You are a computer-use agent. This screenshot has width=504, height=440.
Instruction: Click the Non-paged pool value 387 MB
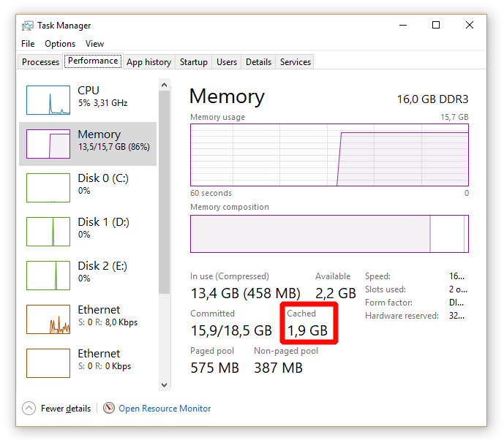pyautogui.click(x=279, y=368)
